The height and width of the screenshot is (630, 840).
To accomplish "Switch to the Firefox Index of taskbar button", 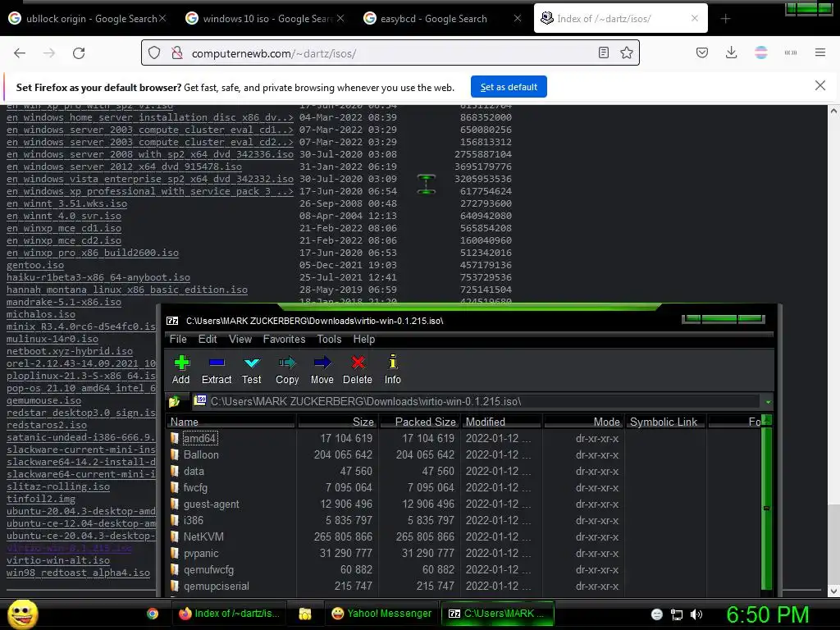I will pyautogui.click(x=230, y=614).
